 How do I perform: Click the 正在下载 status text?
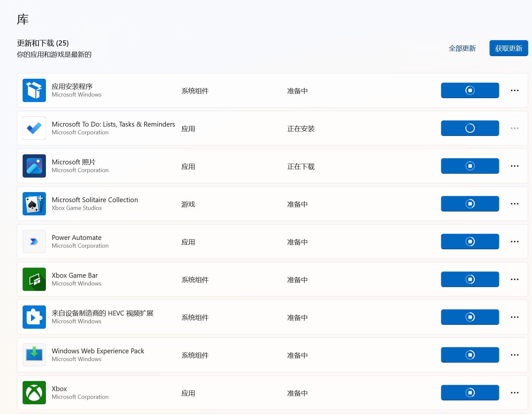point(301,166)
